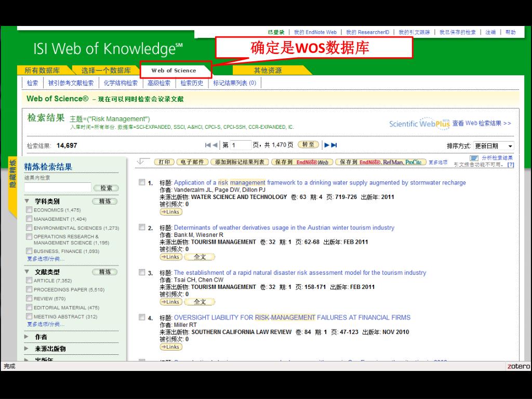Show more subject category options
Viewport: 532px width, 399px height.
(46, 259)
